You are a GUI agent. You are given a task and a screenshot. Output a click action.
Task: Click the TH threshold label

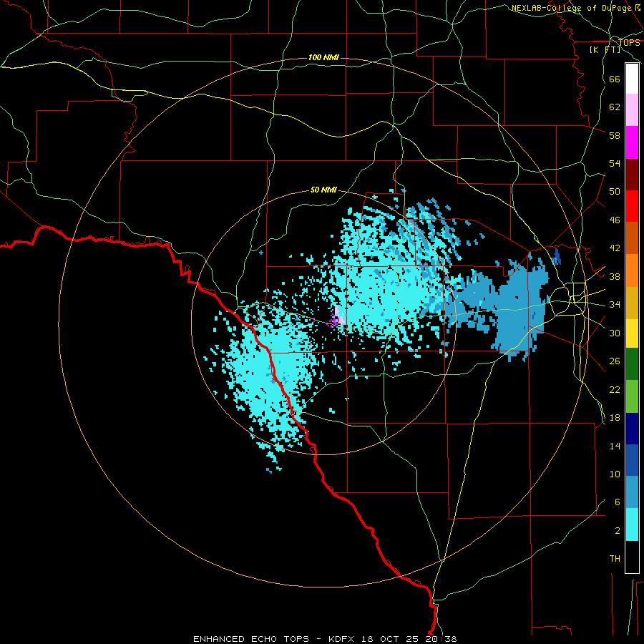(x=615, y=559)
